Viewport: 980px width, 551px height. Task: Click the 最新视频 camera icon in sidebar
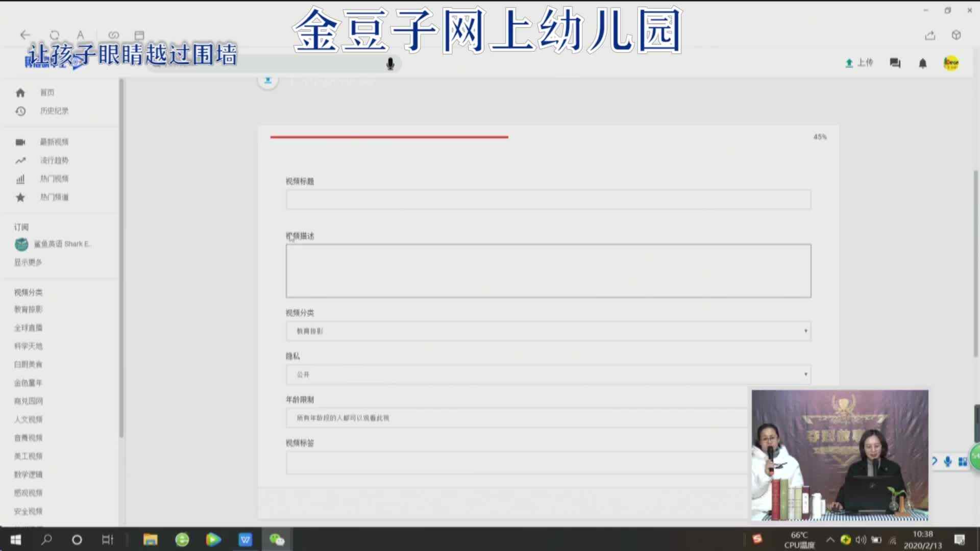pos(20,142)
